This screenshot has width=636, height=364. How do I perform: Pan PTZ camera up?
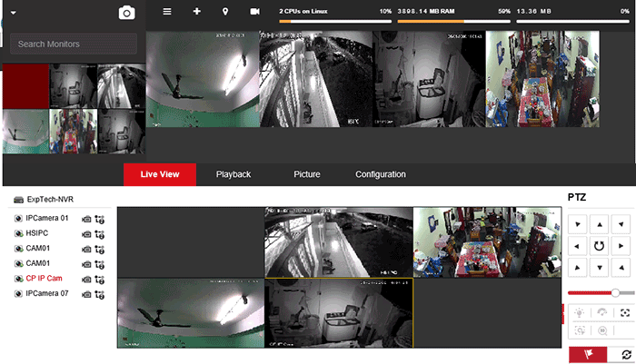[x=600, y=224]
